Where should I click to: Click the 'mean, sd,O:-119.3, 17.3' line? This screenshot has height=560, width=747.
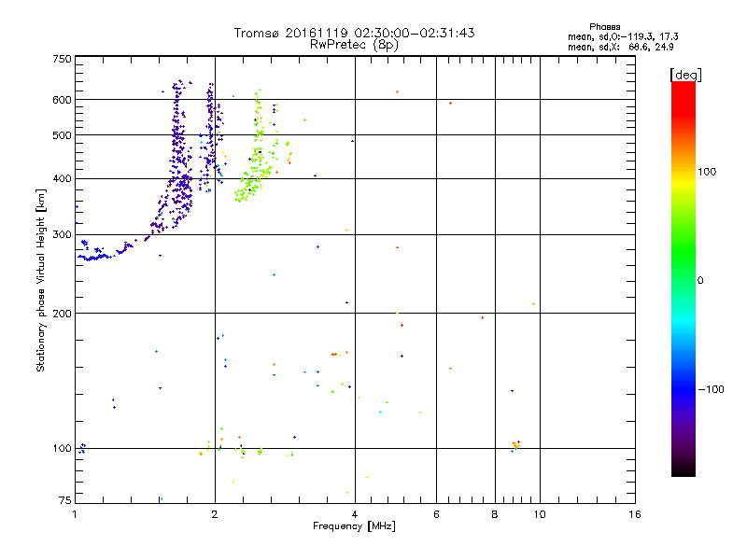(623, 36)
